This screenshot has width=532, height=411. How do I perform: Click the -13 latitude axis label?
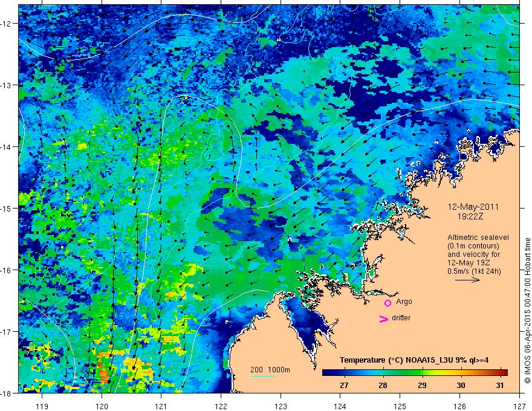(7, 85)
